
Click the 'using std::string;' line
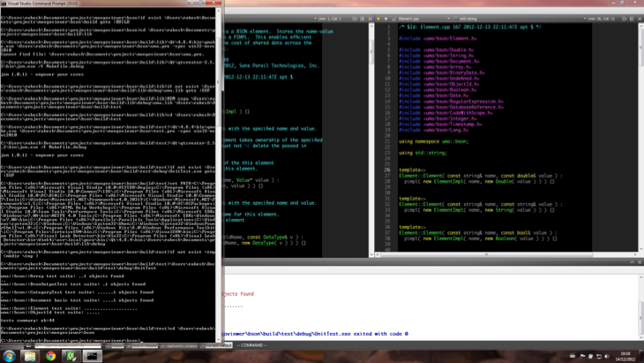coord(423,153)
